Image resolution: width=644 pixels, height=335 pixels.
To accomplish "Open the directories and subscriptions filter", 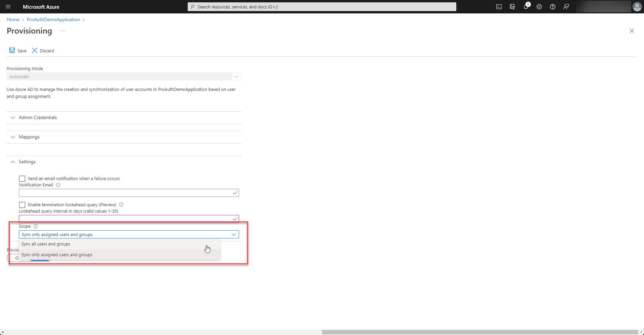I will [512, 7].
